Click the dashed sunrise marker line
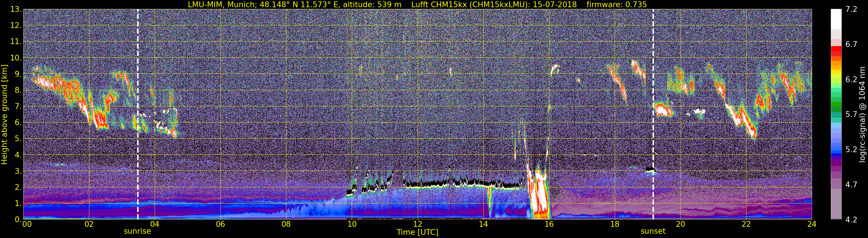 coord(138,115)
